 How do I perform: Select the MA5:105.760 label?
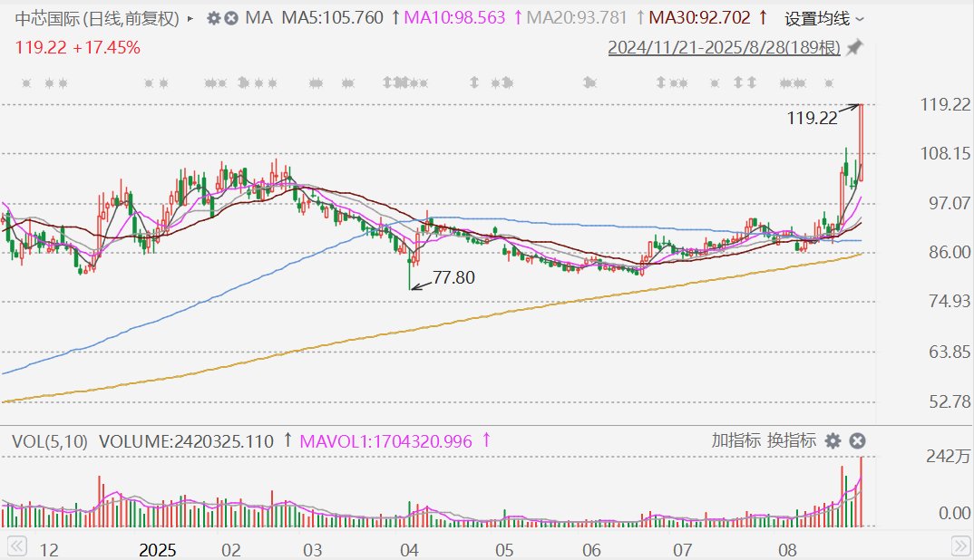point(332,18)
